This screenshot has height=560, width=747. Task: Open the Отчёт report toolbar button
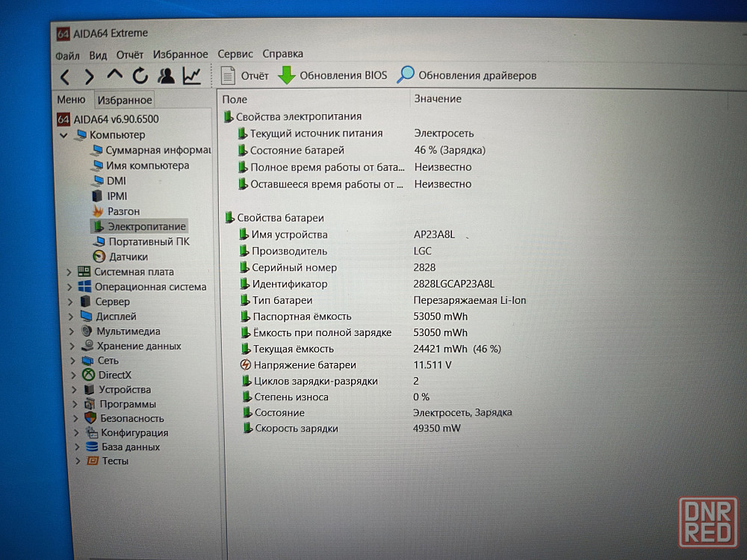click(245, 75)
